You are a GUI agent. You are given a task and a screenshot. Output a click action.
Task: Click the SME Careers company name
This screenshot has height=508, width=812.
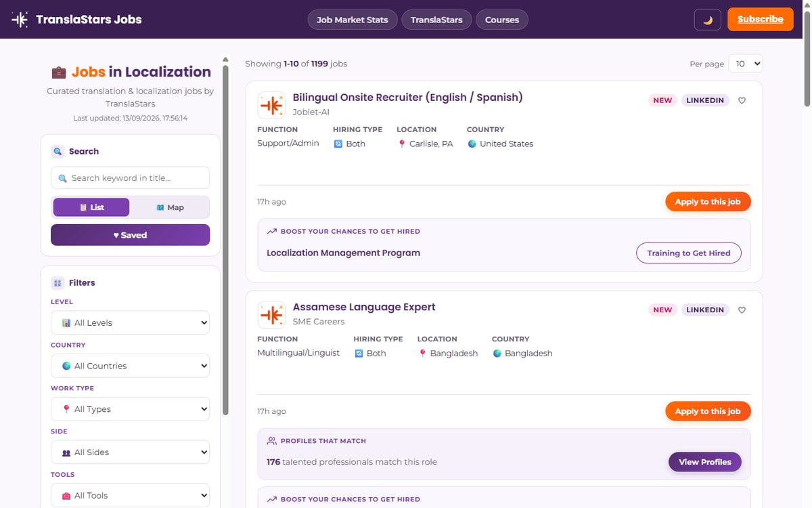[319, 322]
